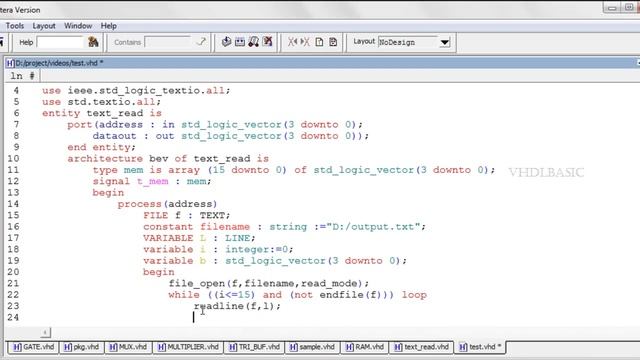Click 'FILE f : TEXT;' on line 15
This screenshot has height=360, width=640.
pyautogui.click(x=187, y=215)
